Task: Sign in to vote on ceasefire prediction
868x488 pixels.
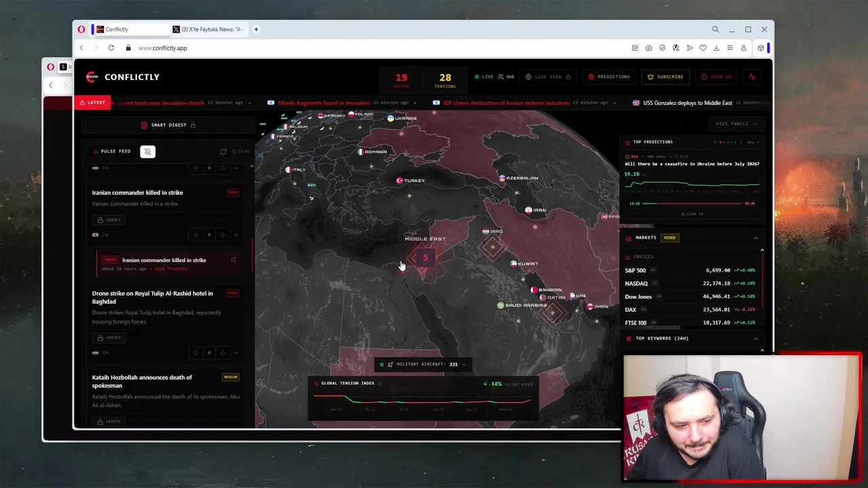Action: click(692, 213)
